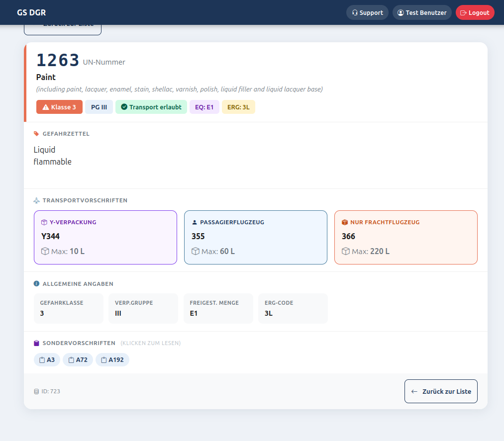Click the bottom Zurück zur Liste button
Image resolution: width=504 pixels, height=441 pixels.
click(441, 391)
